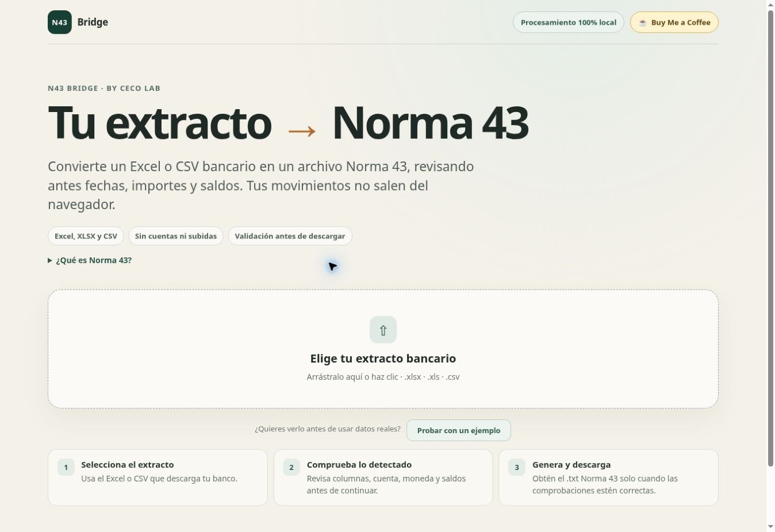Click the Validación antes de descargar chip
Viewport: 775px width, 532px height.
(x=290, y=236)
